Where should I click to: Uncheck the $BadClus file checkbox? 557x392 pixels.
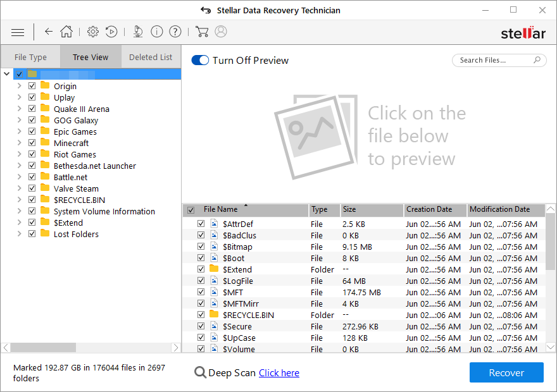[x=201, y=235]
